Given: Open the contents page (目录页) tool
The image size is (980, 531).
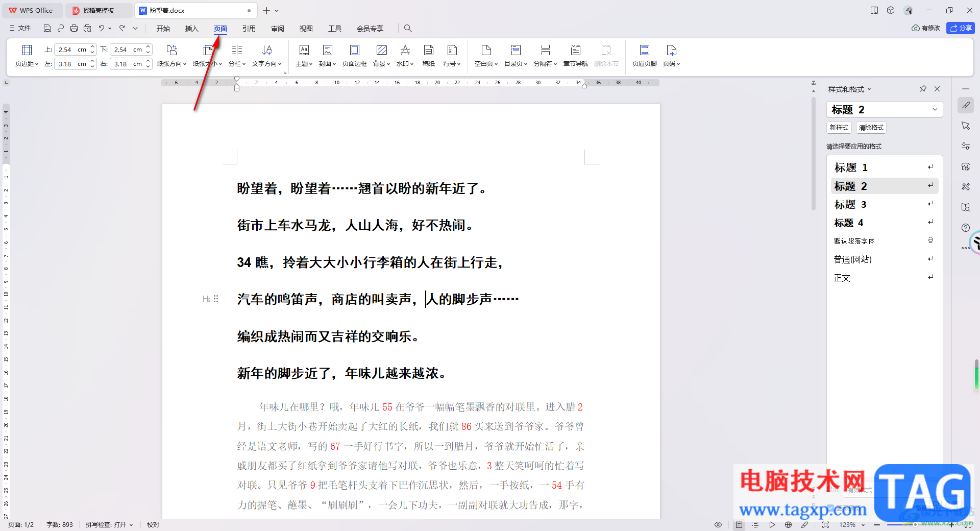Looking at the screenshot, I should click(x=516, y=56).
